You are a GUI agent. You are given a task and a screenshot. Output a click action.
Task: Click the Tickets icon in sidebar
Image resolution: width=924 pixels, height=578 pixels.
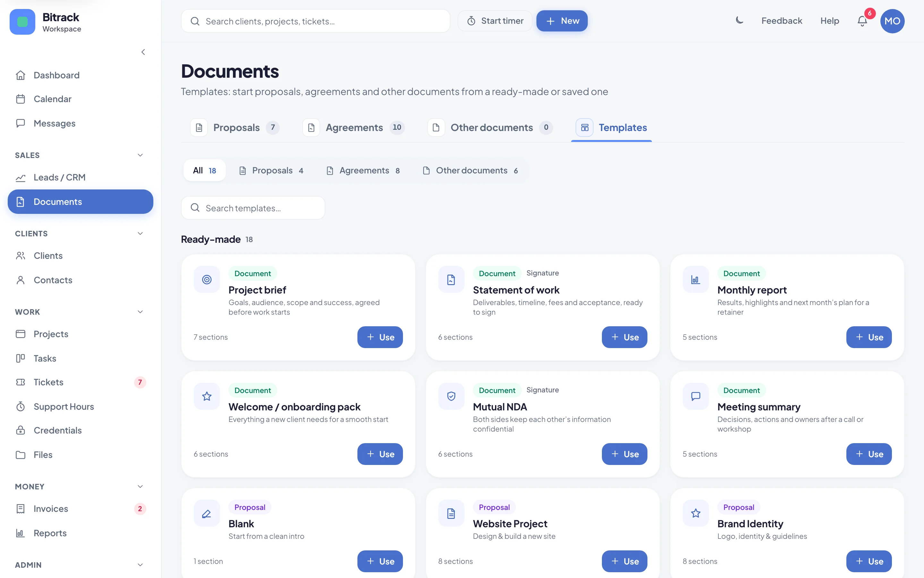(x=21, y=382)
